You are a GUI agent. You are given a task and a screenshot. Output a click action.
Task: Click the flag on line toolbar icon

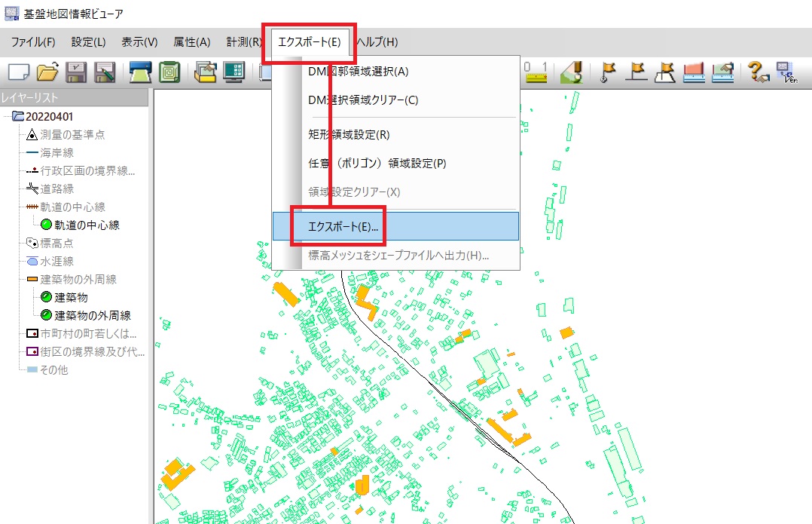[x=636, y=72]
